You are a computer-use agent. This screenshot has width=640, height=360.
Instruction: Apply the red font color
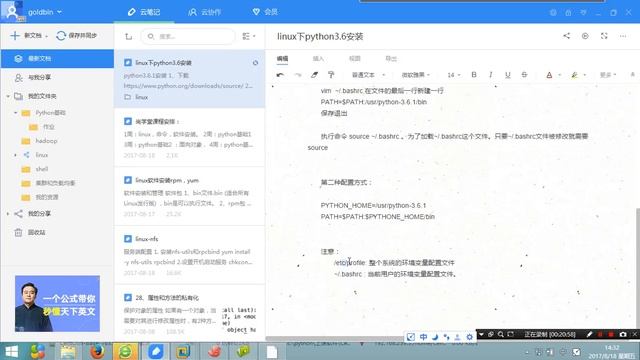549,75
